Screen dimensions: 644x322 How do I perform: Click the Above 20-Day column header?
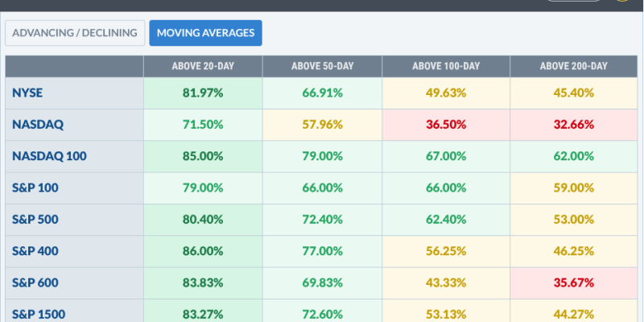point(203,66)
